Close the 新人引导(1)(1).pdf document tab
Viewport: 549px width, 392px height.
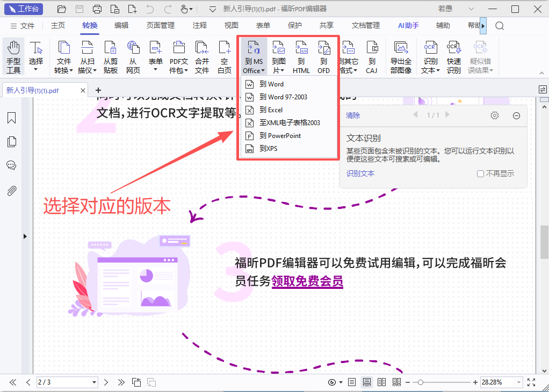(x=83, y=91)
